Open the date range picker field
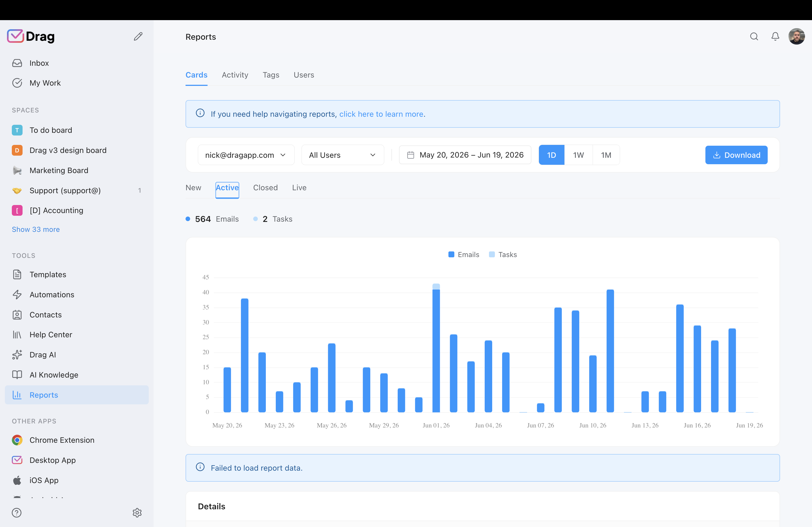Screen dimensions: 812x527 [465, 155]
